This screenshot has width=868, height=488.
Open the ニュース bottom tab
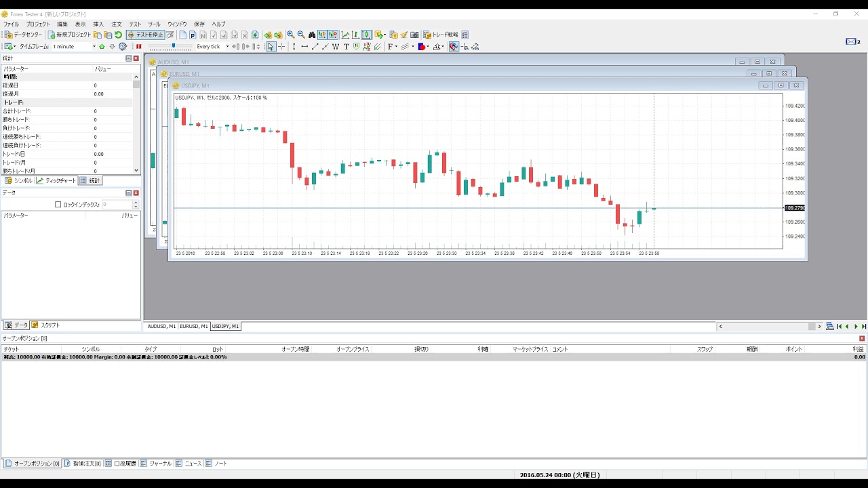[x=189, y=464]
